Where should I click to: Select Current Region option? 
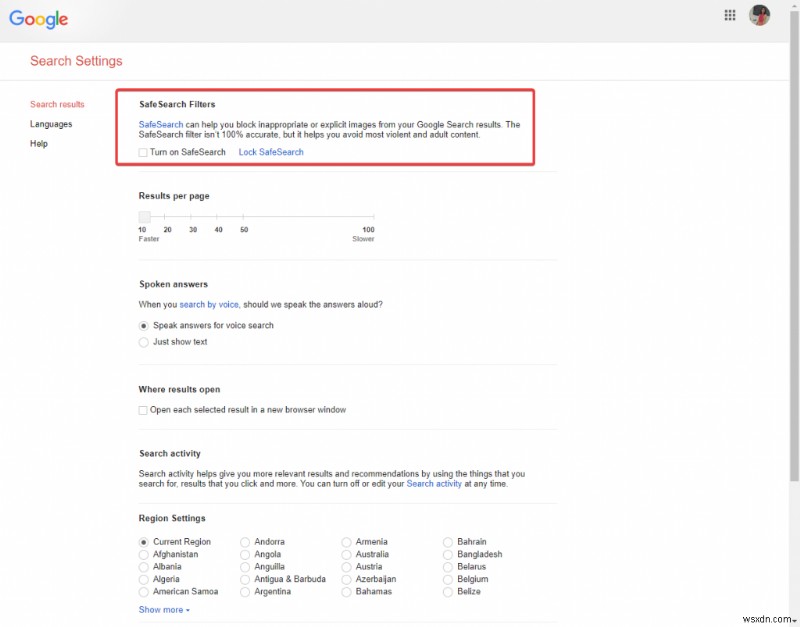coord(143,541)
